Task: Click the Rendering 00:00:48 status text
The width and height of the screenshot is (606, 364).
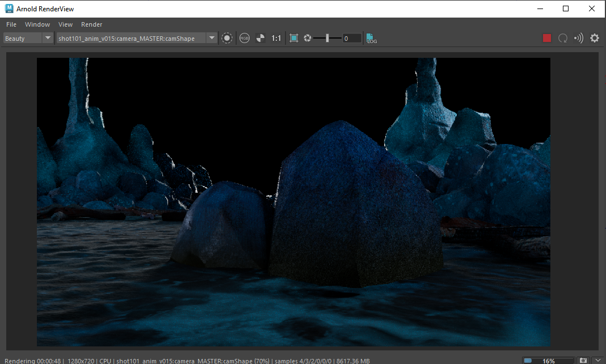Action: pyautogui.click(x=33, y=361)
